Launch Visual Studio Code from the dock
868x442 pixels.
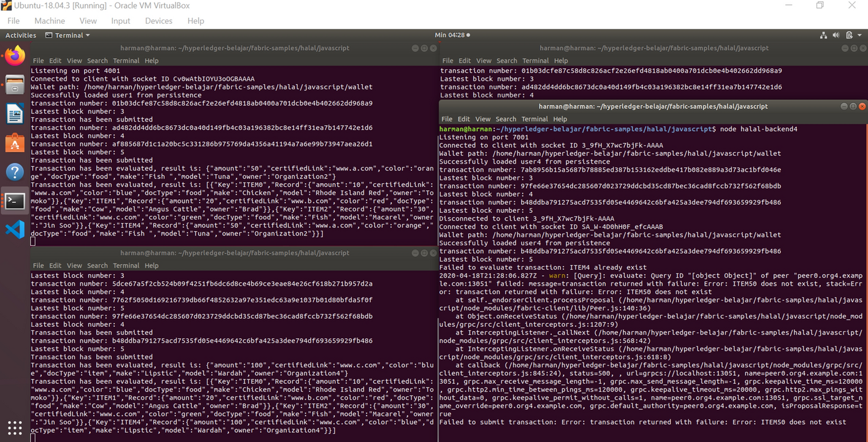click(x=15, y=229)
